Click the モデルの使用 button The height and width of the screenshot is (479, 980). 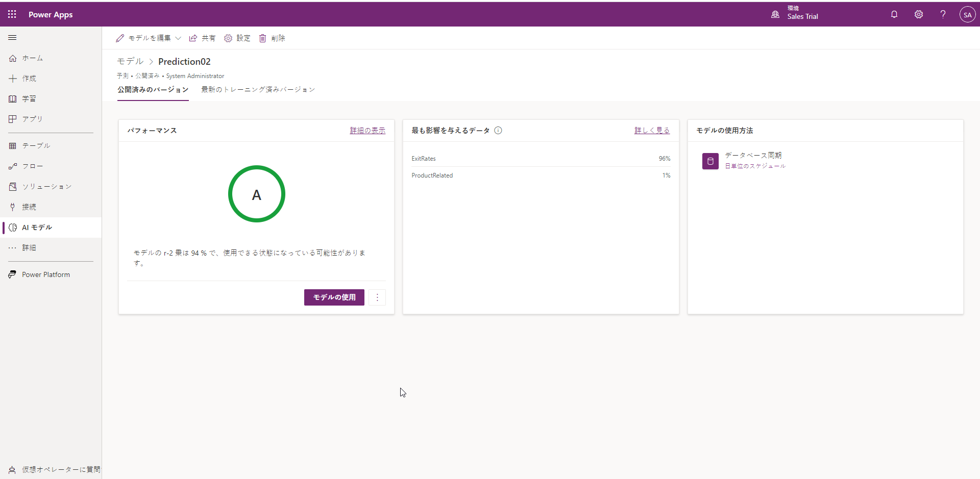click(x=334, y=297)
